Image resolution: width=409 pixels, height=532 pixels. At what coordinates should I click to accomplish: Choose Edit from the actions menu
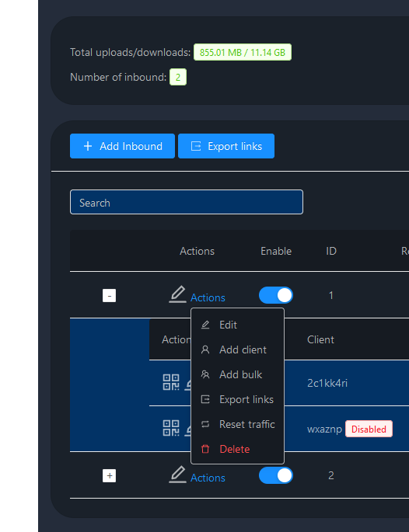[237, 325]
